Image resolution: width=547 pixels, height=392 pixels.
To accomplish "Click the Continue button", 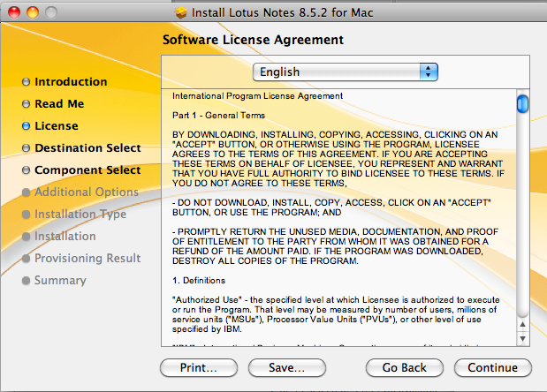I will click(492, 367).
